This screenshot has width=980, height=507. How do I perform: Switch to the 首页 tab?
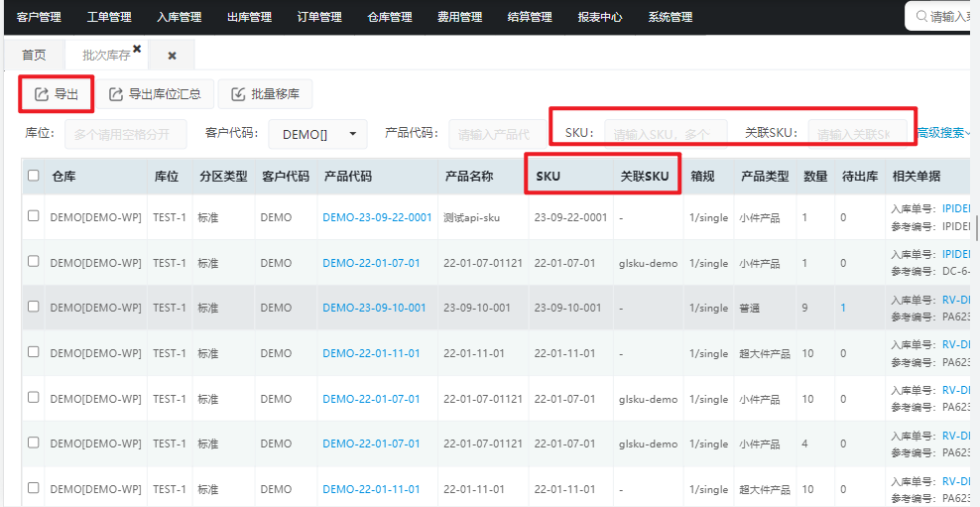[x=34, y=55]
